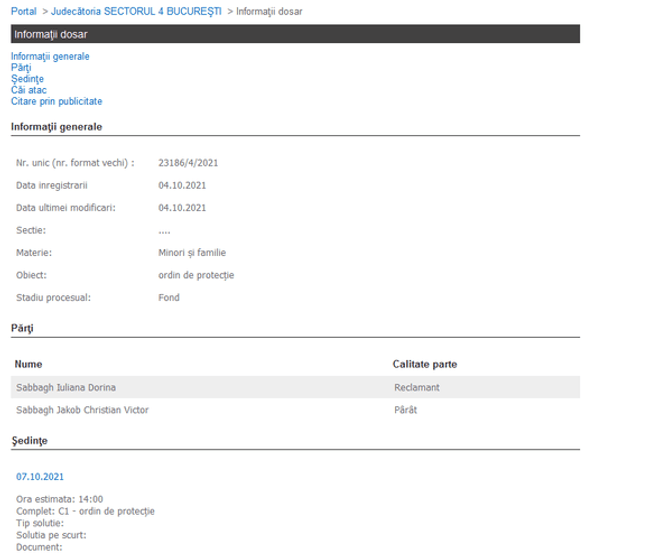Click the ordin de protecție object value
Viewport: 650px width, 560px height.
pos(196,275)
